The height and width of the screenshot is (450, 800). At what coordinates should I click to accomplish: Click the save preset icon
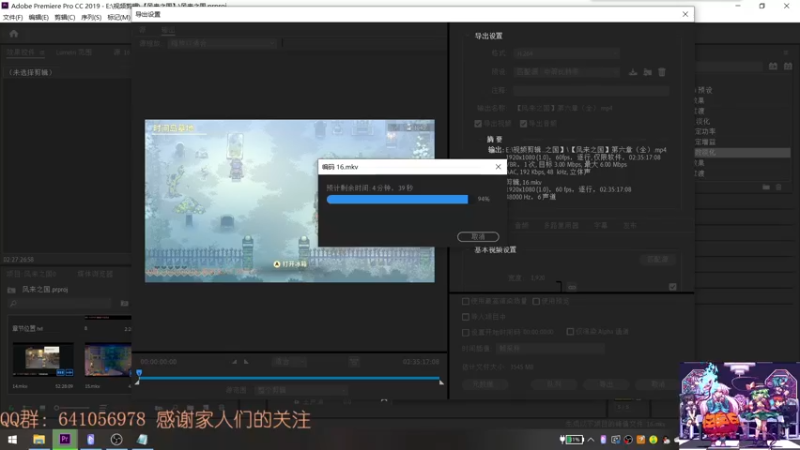[633, 72]
